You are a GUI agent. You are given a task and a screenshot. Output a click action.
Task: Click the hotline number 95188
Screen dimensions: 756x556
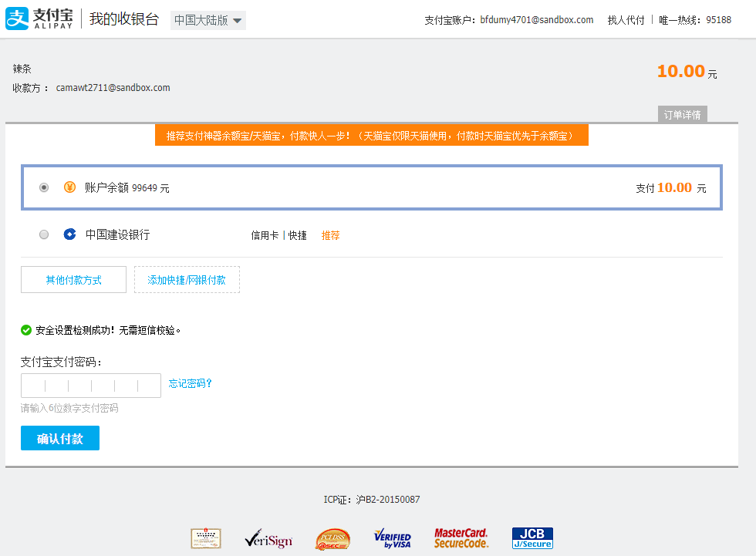pyautogui.click(x=718, y=20)
